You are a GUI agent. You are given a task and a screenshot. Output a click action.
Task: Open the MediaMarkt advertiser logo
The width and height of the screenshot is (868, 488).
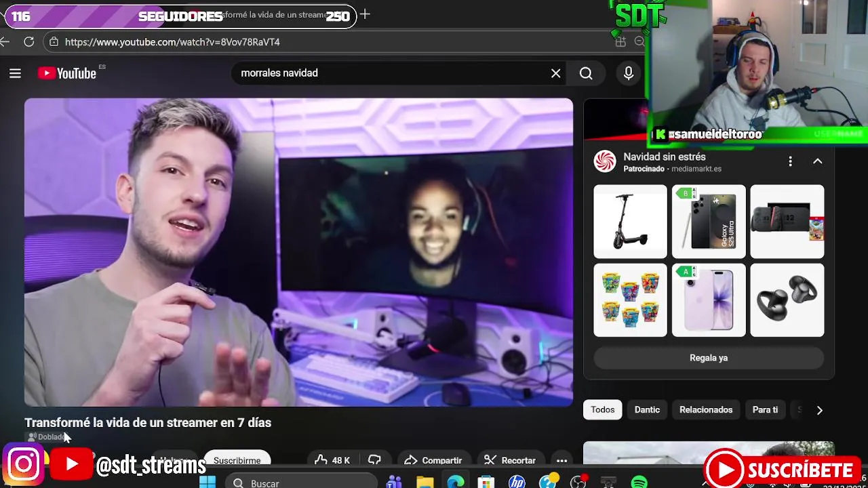point(605,161)
